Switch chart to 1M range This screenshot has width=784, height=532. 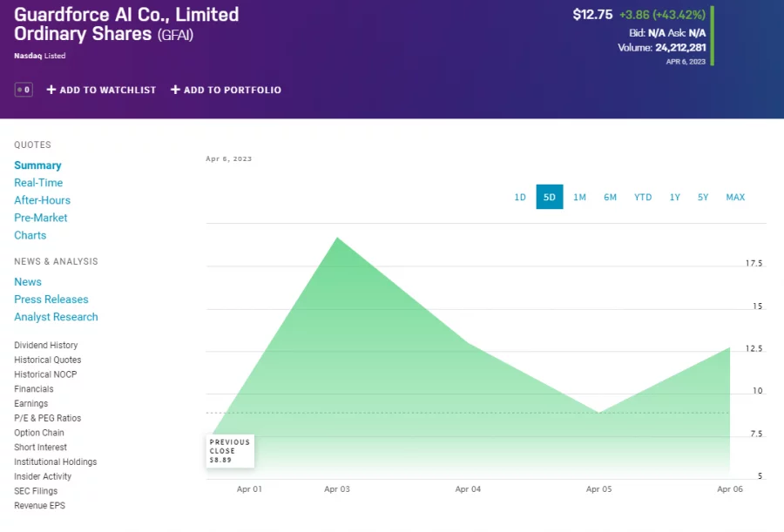tap(579, 198)
